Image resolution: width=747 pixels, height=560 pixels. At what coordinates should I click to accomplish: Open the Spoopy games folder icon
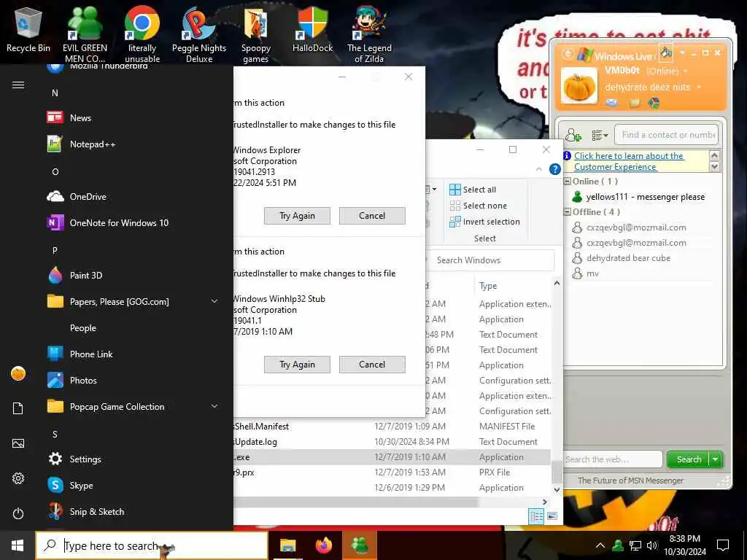[256, 34]
